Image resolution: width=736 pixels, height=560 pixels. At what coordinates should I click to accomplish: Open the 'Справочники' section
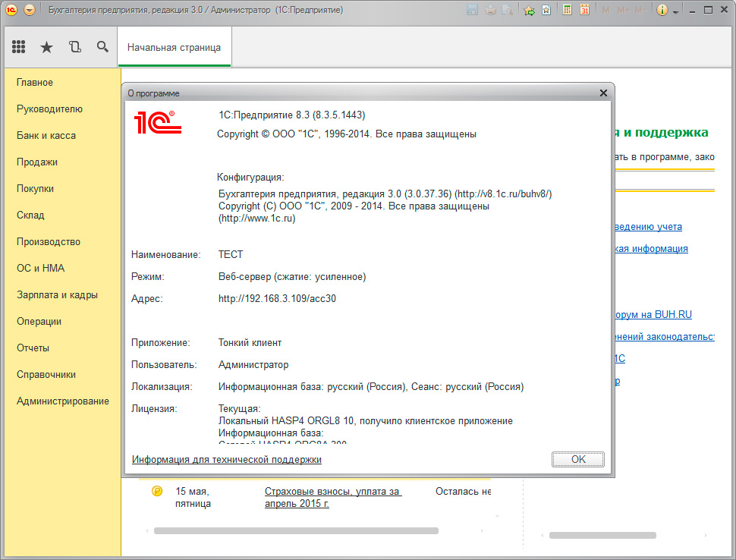pyautogui.click(x=46, y=375)
